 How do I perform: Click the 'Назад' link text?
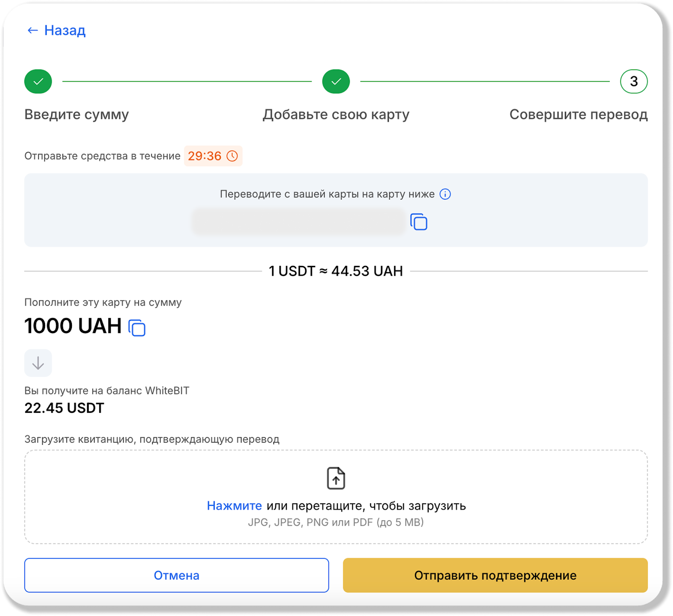point(65,30)
